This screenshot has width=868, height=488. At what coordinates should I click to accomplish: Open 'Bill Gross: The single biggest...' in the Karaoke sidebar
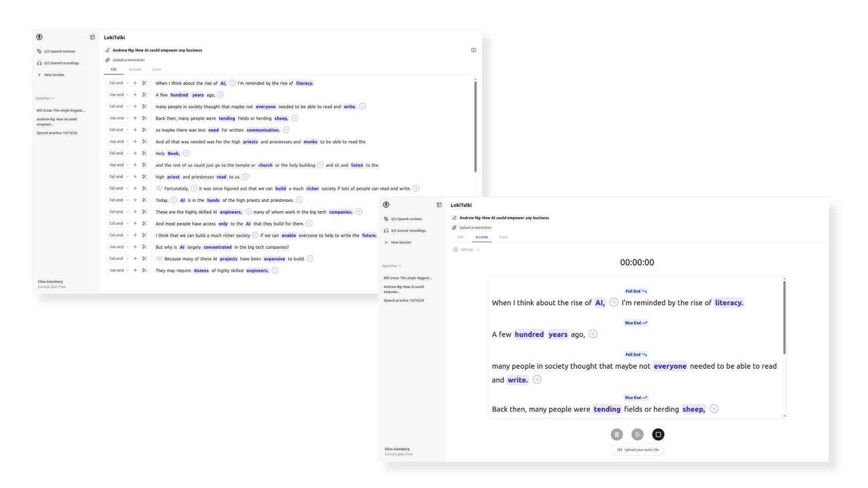408,278
